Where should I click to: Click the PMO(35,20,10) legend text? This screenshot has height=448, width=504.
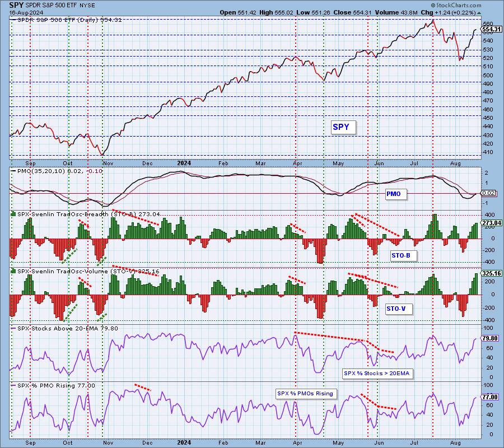pos(41,171)
